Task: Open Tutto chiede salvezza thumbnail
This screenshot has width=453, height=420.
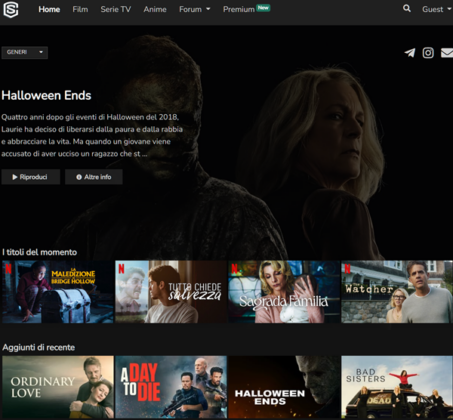Action: [x=171, y=292]
